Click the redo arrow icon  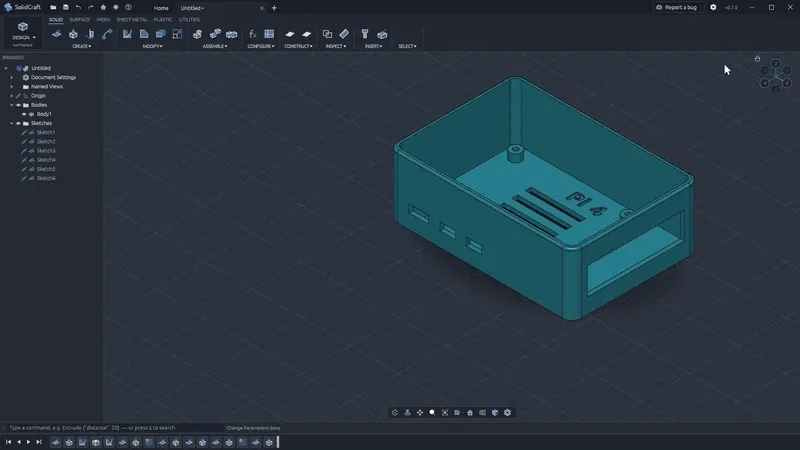click(x=90, y=8)
